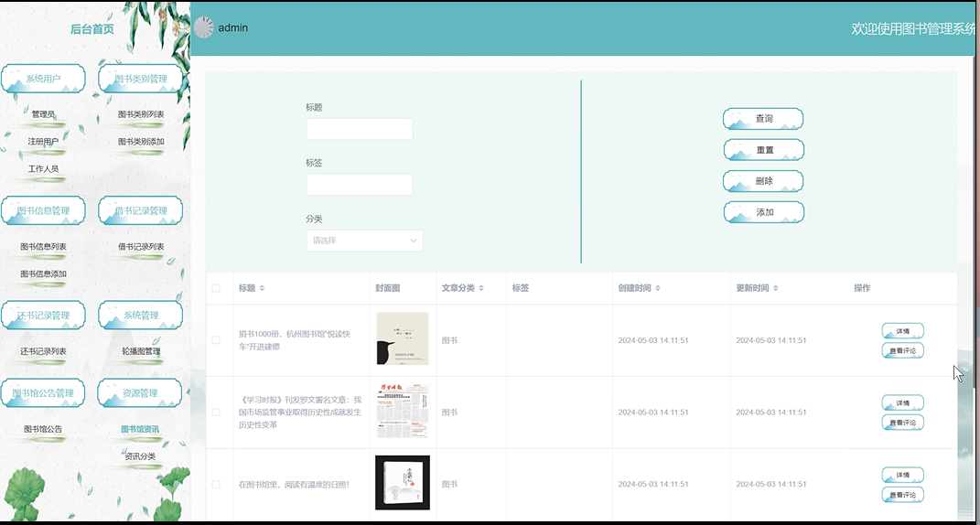Expand the 图书信息管理 menu group
Viewport: 980px width, 525px height.
pos(43,210)
